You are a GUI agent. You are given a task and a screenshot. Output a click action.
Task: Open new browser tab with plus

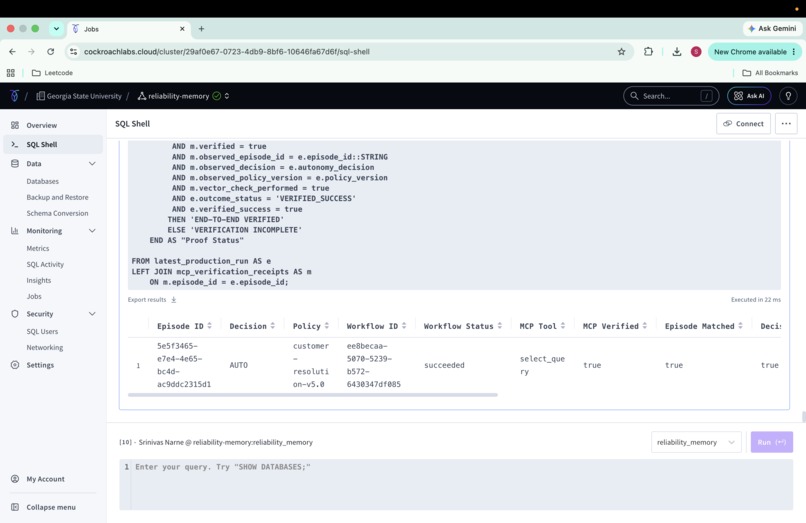coord(202,29)
